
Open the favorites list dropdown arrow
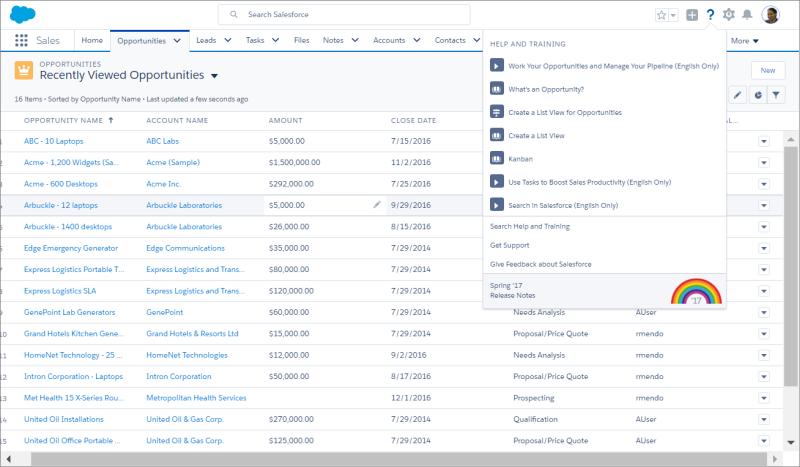pos(673,15)
